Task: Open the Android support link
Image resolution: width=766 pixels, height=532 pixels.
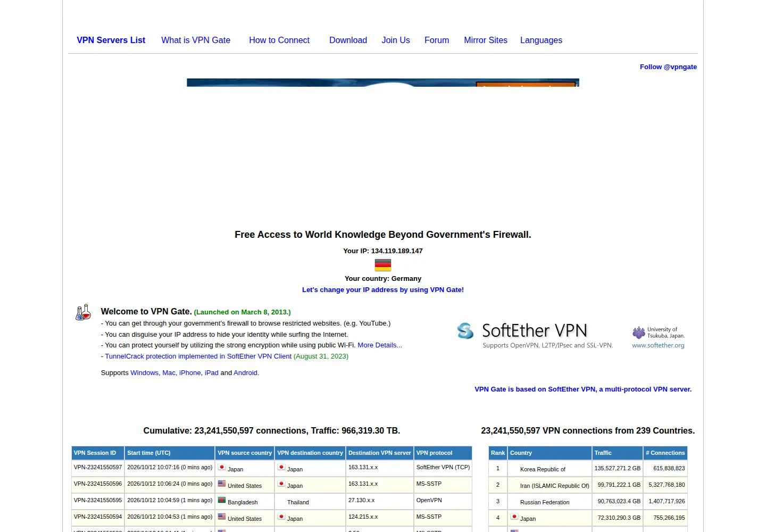Action: coord(245,373)
